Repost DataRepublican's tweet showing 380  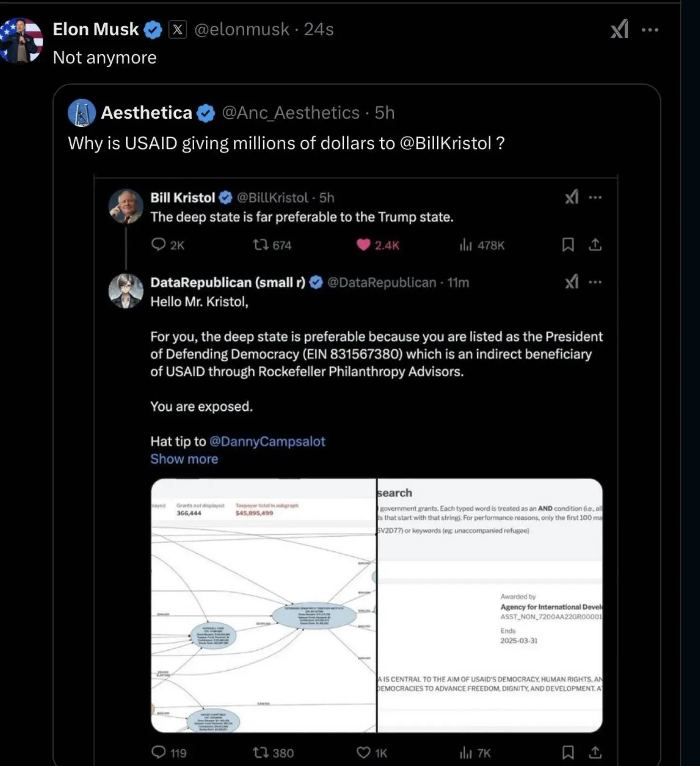261,752
